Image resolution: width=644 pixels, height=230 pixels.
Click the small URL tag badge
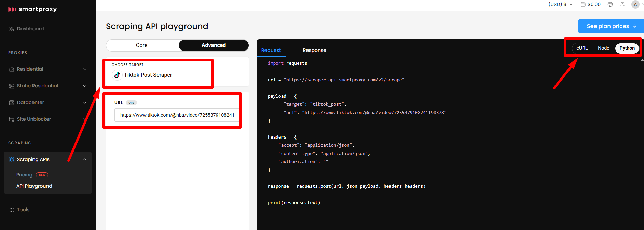click(x=131, y=103)
